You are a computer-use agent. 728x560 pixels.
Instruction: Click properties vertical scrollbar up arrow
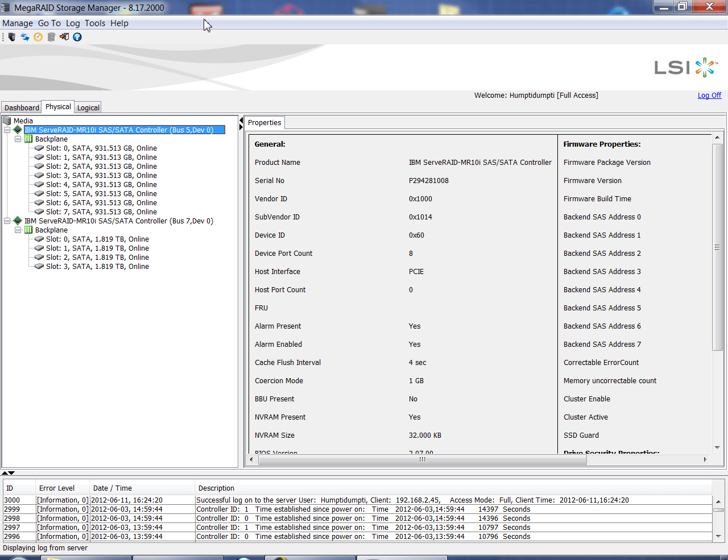coord(717,138)
